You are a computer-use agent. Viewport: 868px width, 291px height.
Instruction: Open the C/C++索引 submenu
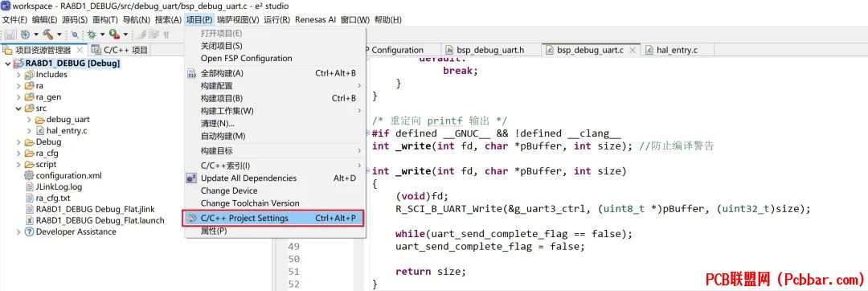[275, 166]
